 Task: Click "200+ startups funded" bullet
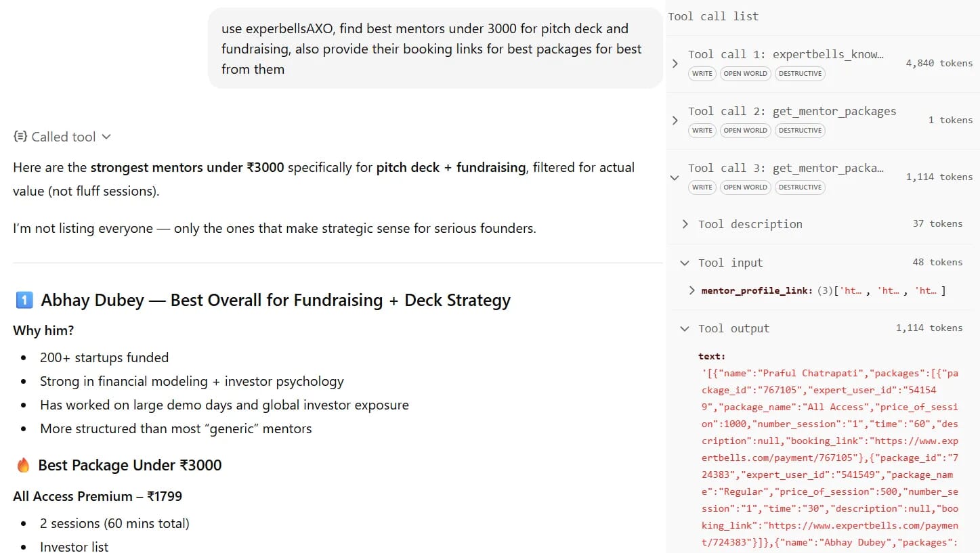104,357
